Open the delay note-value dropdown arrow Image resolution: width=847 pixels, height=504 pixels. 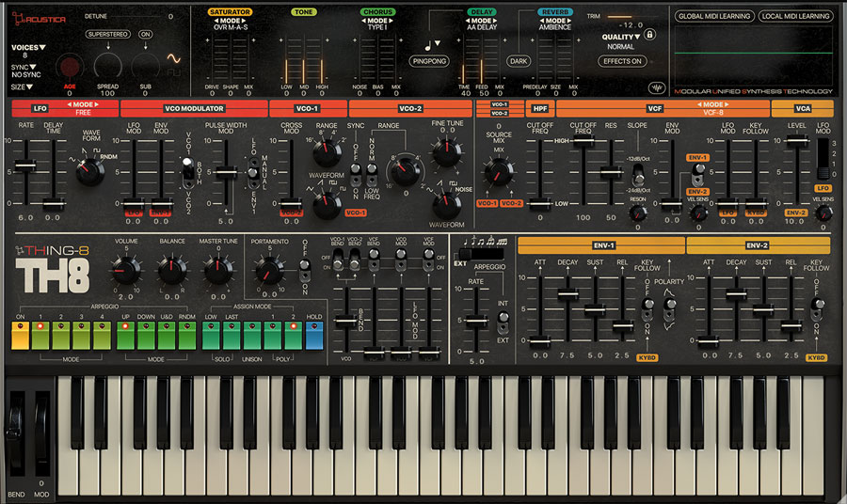(x=438, y=43)
